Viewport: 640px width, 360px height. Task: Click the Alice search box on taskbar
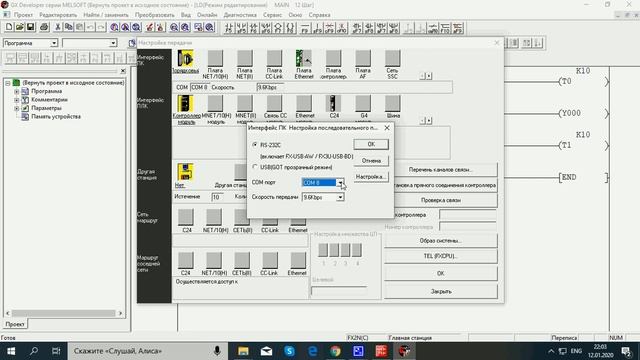[147, 351]
